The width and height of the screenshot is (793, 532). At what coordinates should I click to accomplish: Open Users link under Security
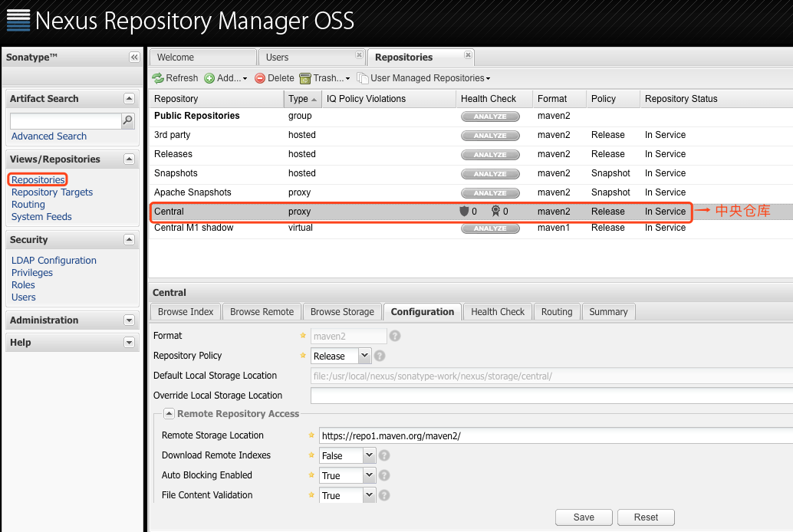tap(24, 297)
